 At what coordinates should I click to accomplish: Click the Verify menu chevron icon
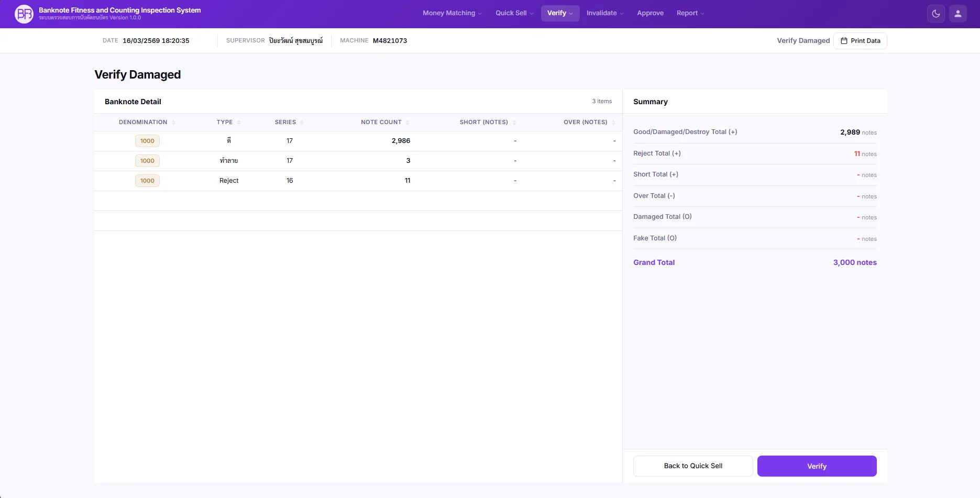(572, 13)
